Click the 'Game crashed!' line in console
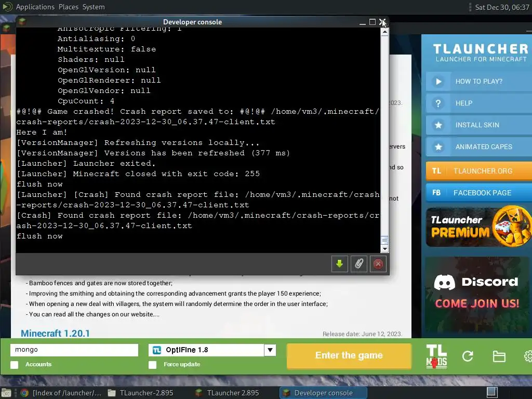532x399 pixels. click(198, 116)
